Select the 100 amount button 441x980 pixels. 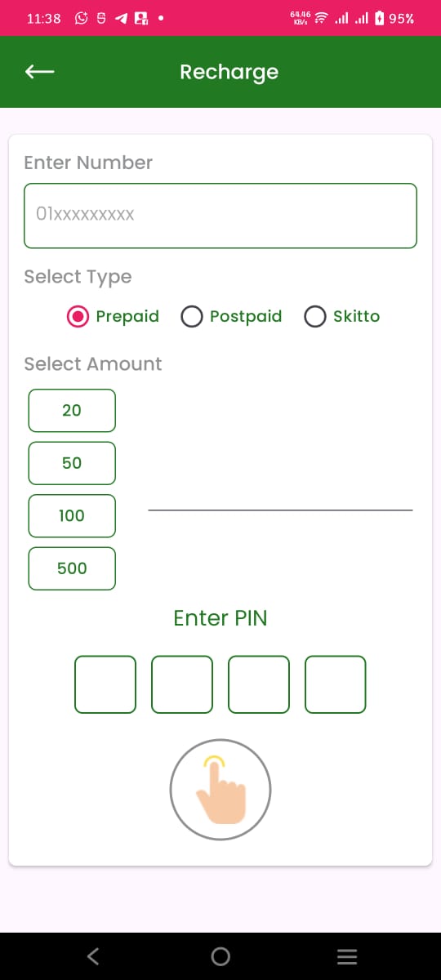(72, 515)
